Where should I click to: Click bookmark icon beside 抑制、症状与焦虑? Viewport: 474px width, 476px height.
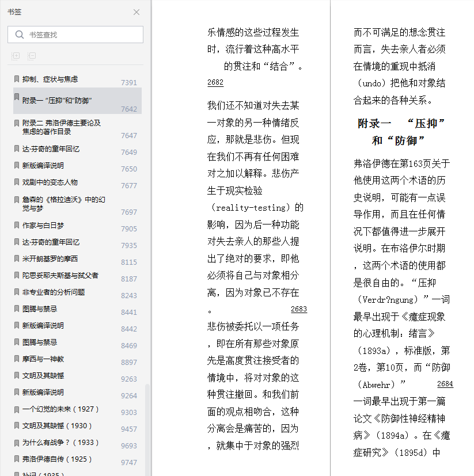[17, 79]
